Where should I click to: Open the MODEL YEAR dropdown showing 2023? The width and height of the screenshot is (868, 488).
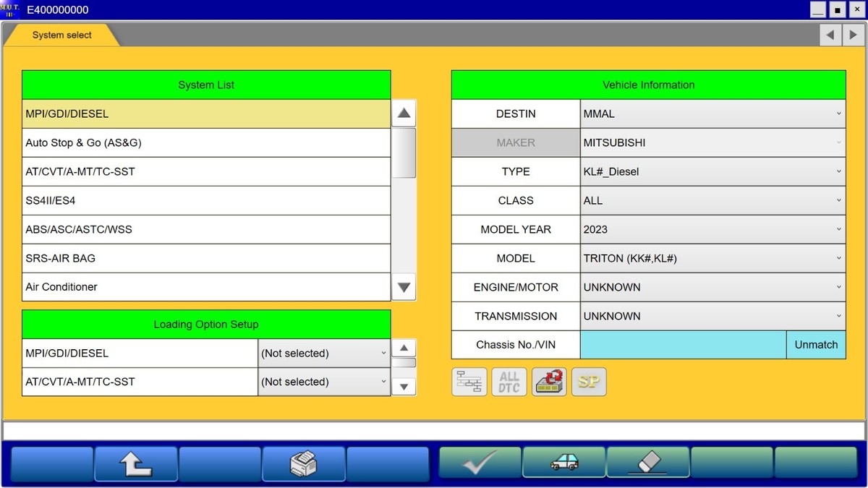712,229
